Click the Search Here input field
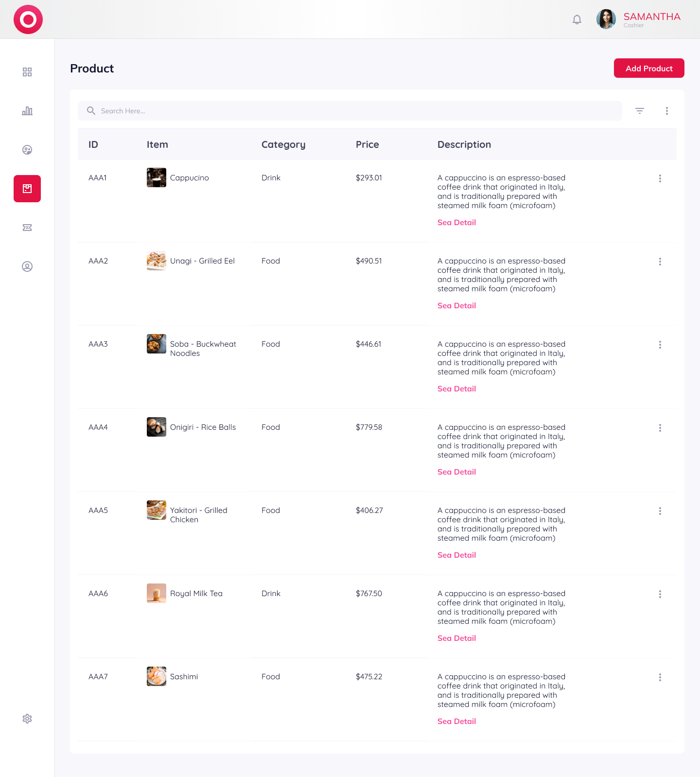 click(350, 111)
